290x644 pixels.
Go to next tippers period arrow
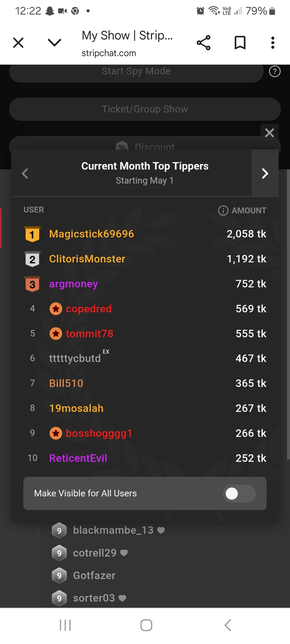265,173
